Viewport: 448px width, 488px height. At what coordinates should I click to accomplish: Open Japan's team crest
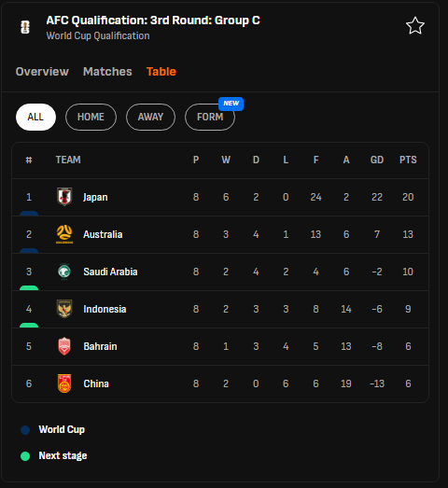tap(64, 197)
